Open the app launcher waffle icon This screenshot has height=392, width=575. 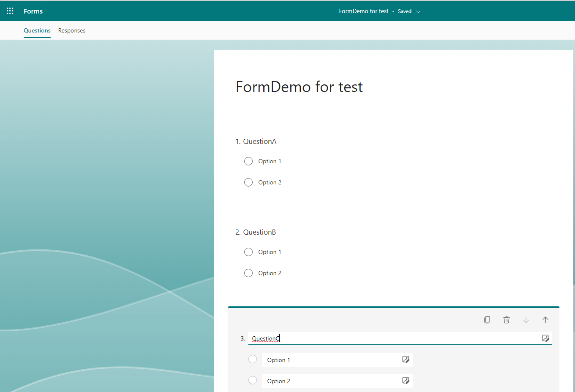pos(10,11)
